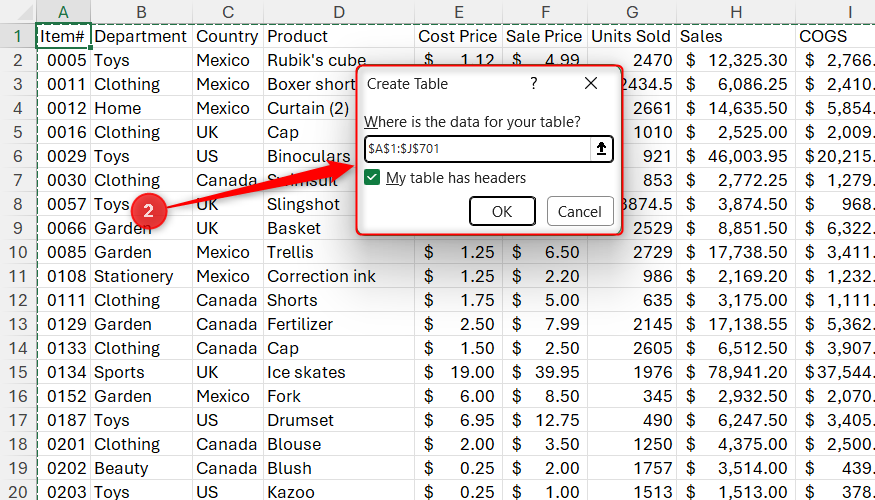Click item number 0134 cell

tap(63, 372)
